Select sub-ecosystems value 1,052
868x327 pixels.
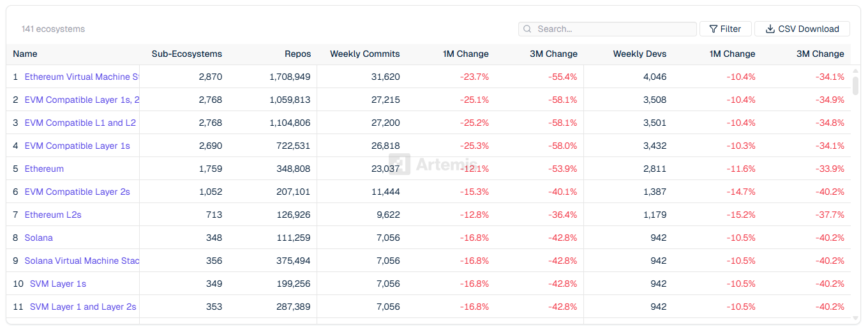point(211,192)
